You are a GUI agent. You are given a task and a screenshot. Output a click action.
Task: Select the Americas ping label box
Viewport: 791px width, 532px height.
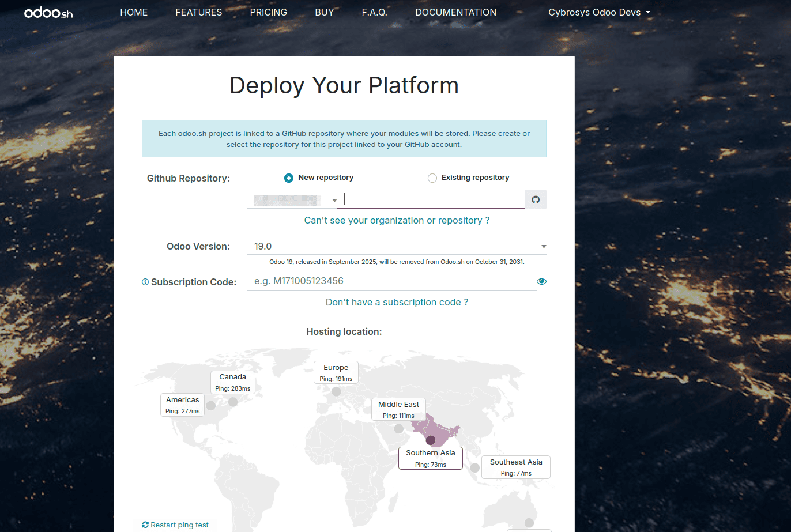tap(183, 405)
